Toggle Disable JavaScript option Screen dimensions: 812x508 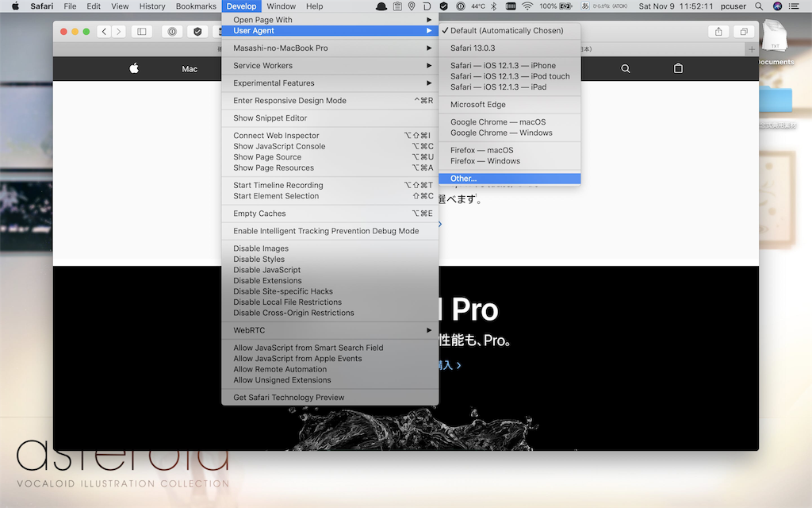pos(330,270)
